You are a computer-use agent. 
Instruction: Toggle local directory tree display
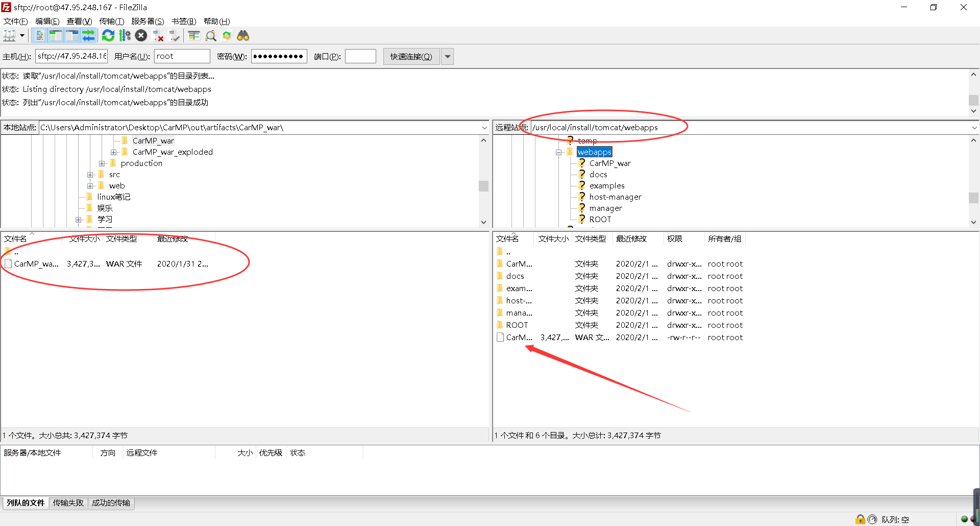tap(56, 36)
